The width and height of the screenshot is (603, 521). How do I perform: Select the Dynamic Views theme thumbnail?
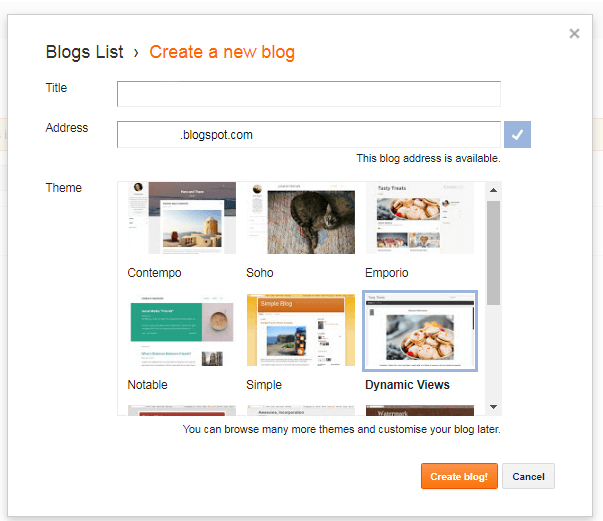pyautogui.click(x=420, y=331)
